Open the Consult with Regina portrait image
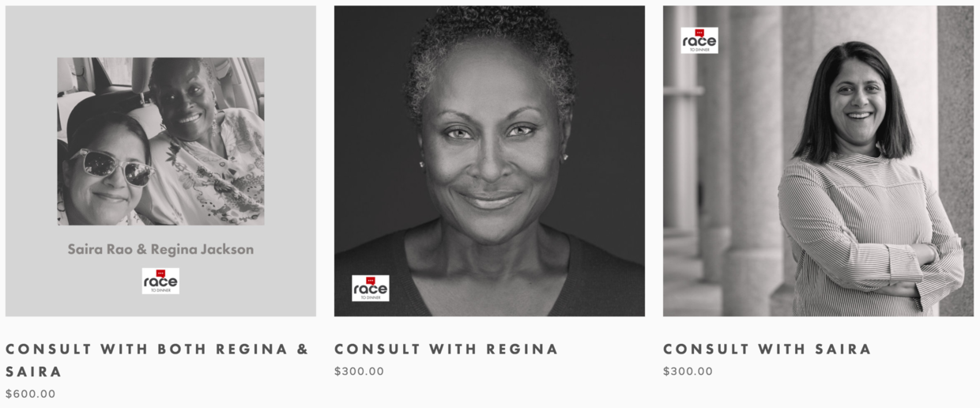Image resolution: width=980 pixels, height=408 pixels. tap(489, 161)
